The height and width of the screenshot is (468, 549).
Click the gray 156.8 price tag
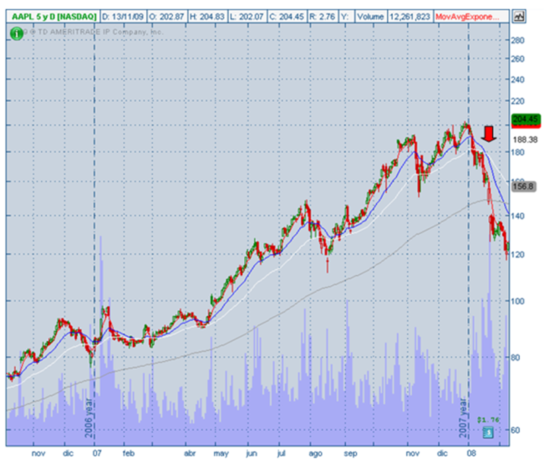pyautogui.click(x=524, y=187)
